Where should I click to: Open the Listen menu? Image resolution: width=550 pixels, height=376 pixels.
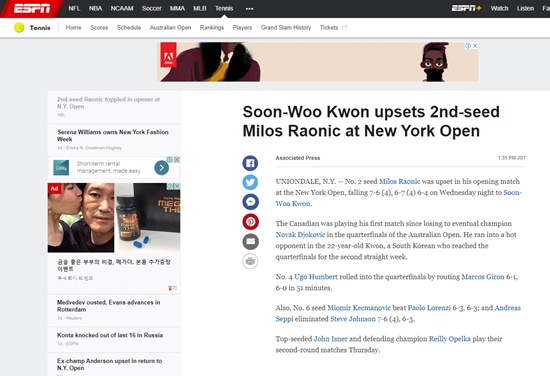pos(525,8)
